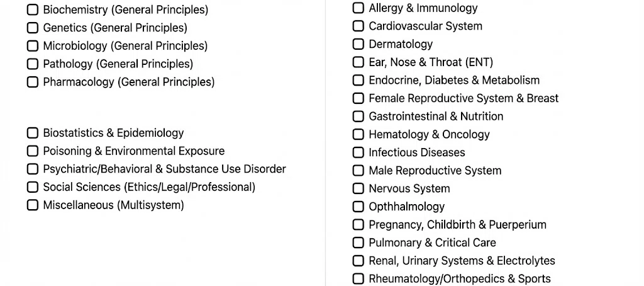Tick the Dermatology checkbox
This screenshot has height=286, width=644.
pyautogui.click(x=358, y=44)
